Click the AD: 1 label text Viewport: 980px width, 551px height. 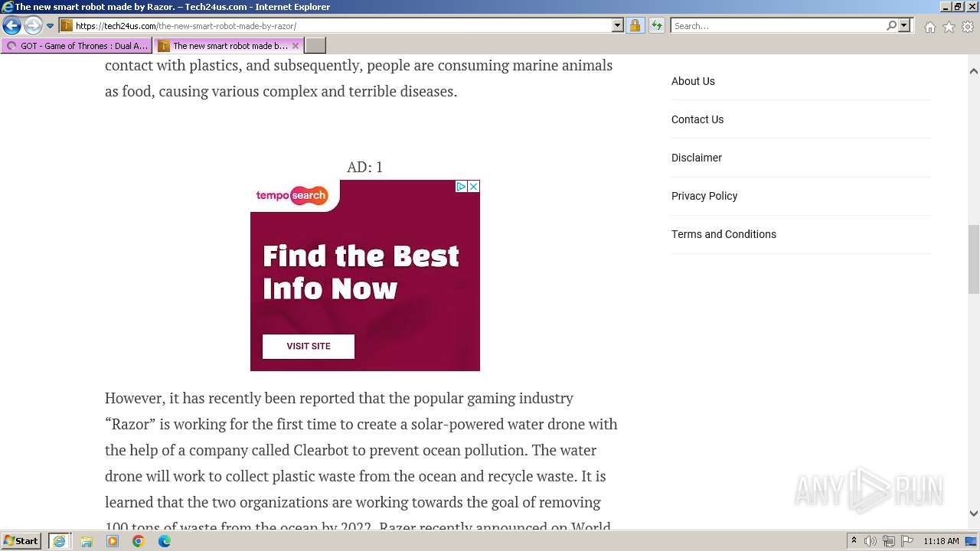click(364, 167)
